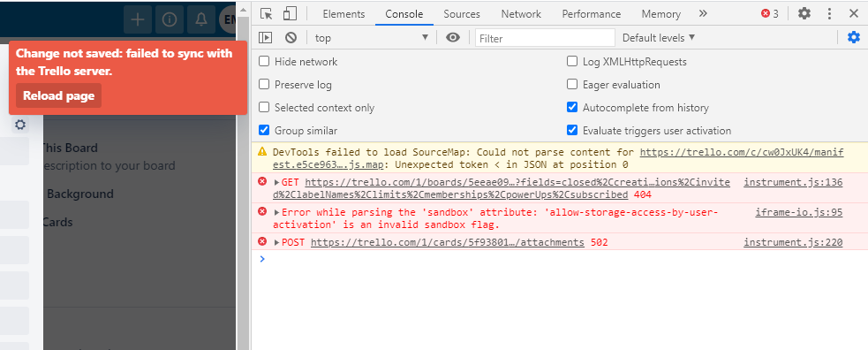Uncheck Autocomplete from history
The height and width of the screenshot is (350, 868).
point(572,108)
